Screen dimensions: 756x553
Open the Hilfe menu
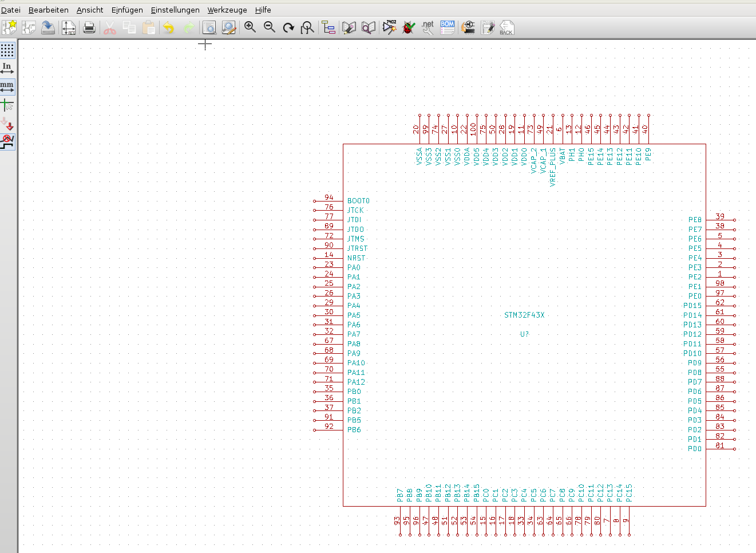[263, 10]
